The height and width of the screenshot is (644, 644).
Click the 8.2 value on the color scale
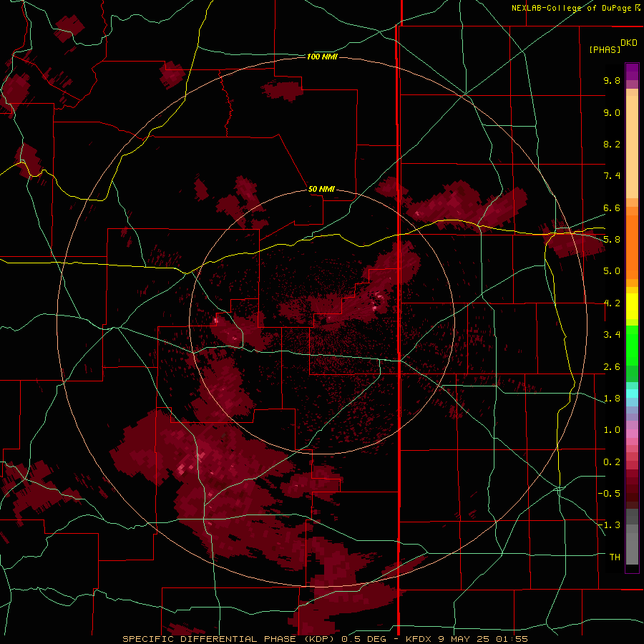pos(612,144)
